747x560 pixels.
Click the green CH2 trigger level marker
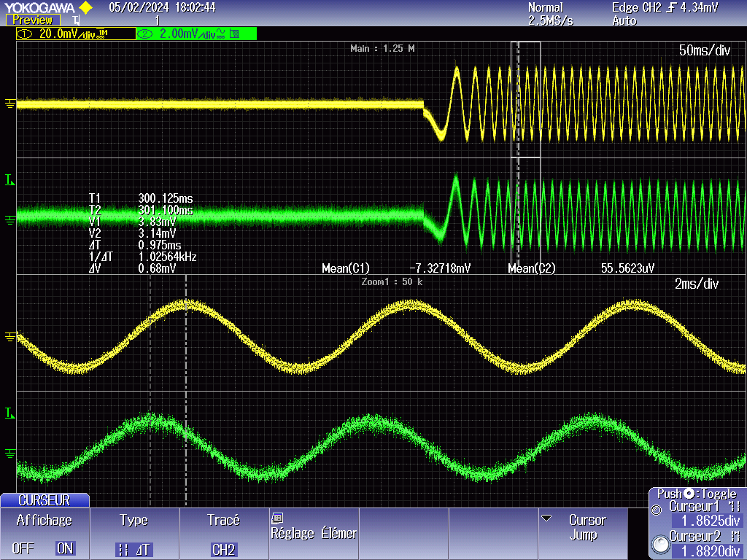(9, 179)
